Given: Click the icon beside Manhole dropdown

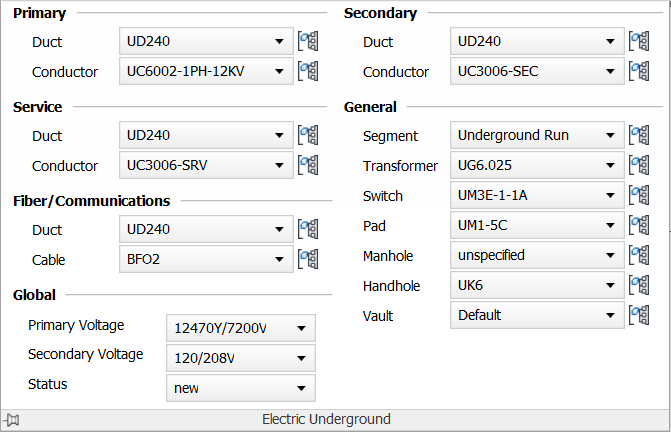Looking at the screenshot, I should pos(639,256).
